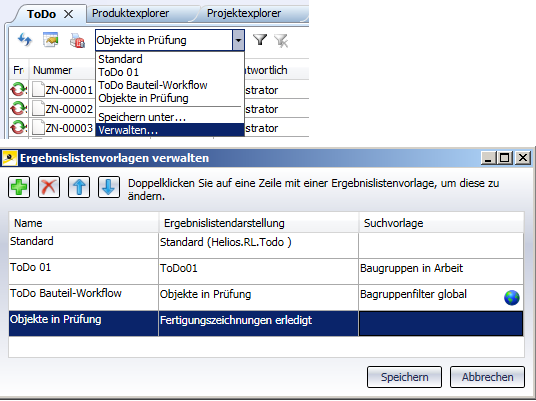
Task: Select the ToDo 01 row in Name column
Action: pyautogui.click(x=84, y=272)
